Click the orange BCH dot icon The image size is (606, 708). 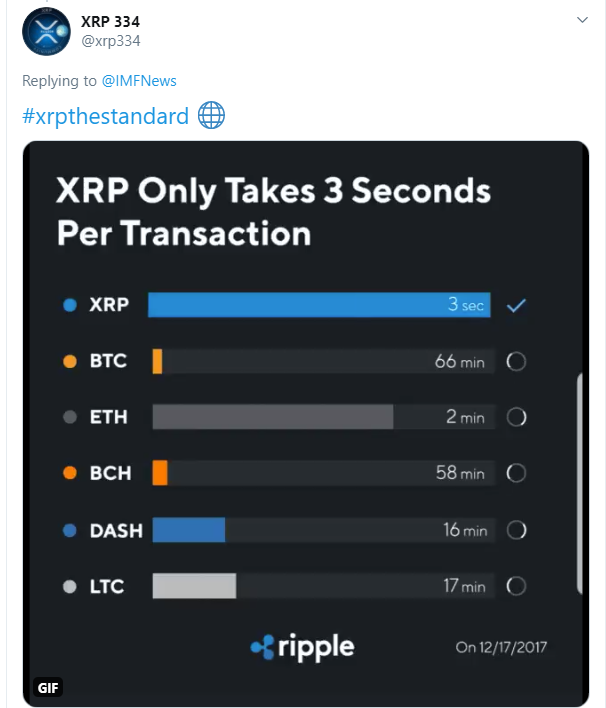70,473
